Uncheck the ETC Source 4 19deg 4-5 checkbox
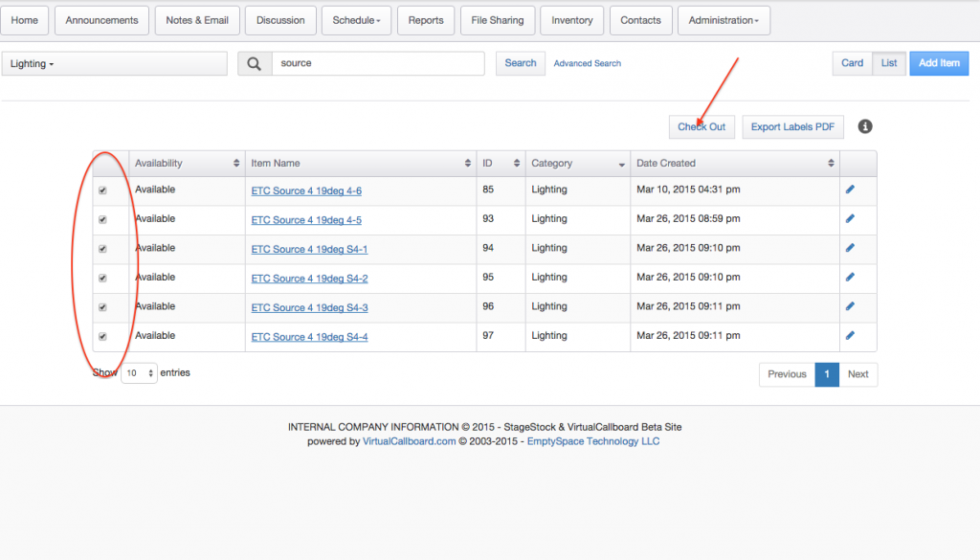Screen dimensions: 980x560 pyautogui.click(x=102, y=219)
